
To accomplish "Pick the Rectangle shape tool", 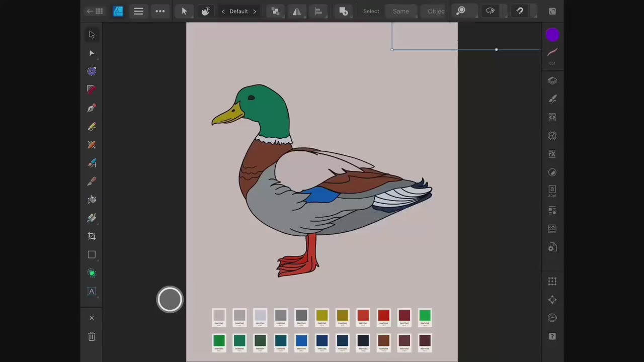I will (x=92, y=255).
